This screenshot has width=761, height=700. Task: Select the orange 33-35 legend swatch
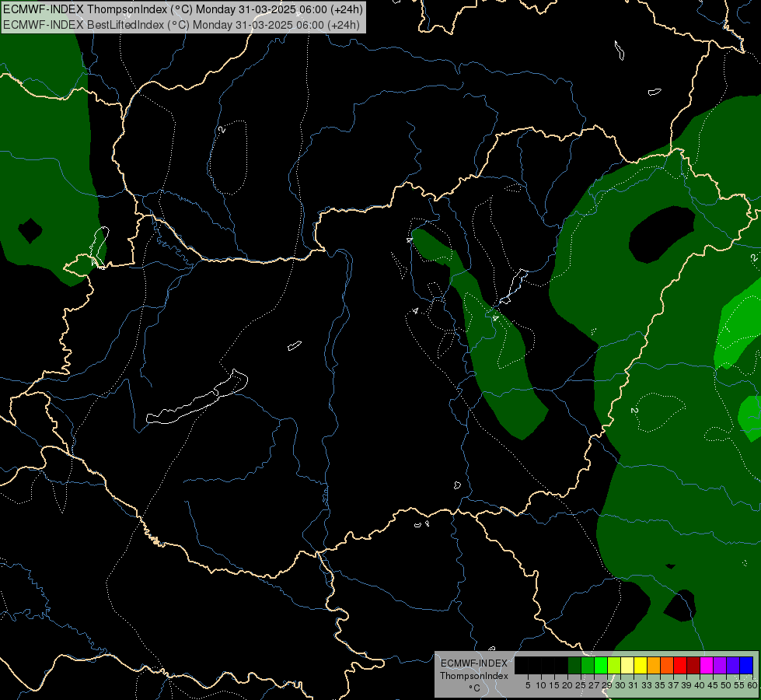coord(654,665)
